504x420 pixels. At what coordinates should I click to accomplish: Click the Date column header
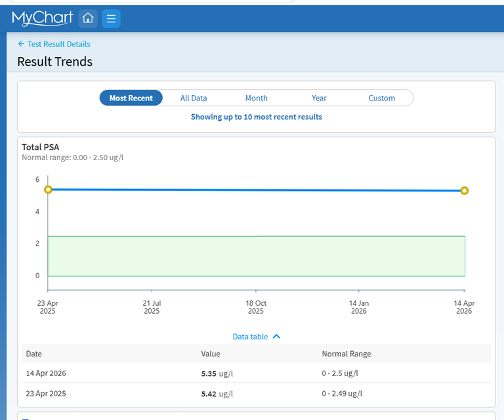(34, 354)
